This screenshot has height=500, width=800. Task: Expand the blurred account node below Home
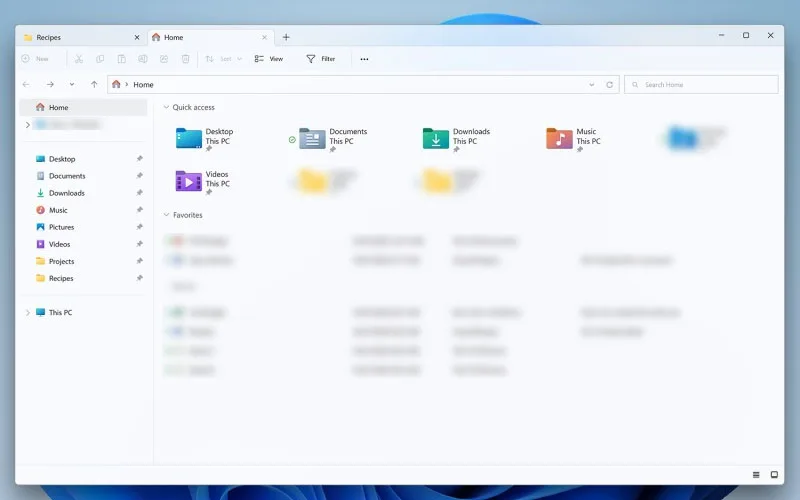click(x=28, y=125)
